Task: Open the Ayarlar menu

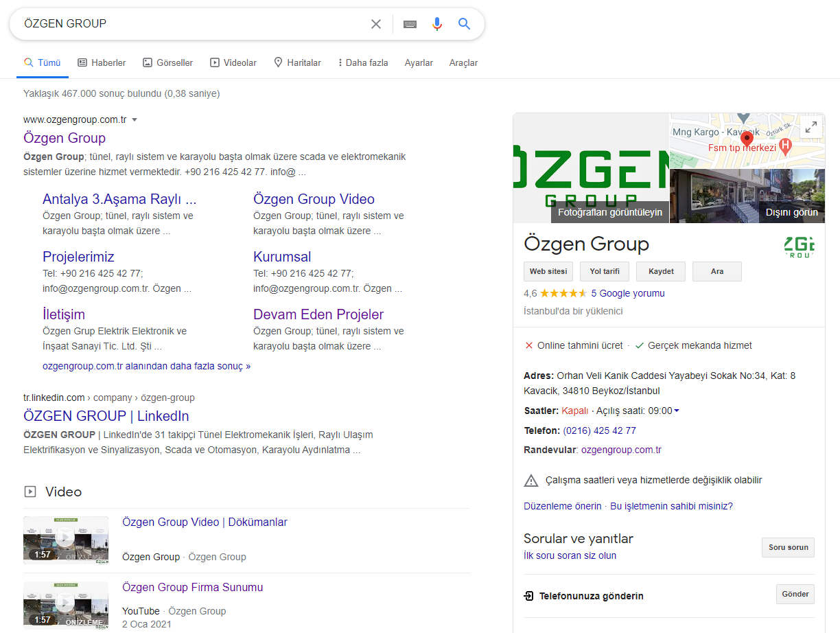Action: (419, 62)
